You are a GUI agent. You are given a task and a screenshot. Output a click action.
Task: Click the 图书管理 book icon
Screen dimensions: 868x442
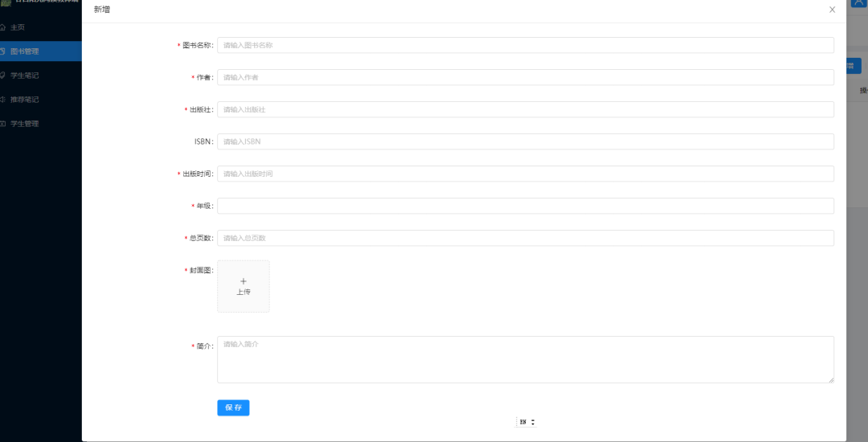click(x=2, y=51)
